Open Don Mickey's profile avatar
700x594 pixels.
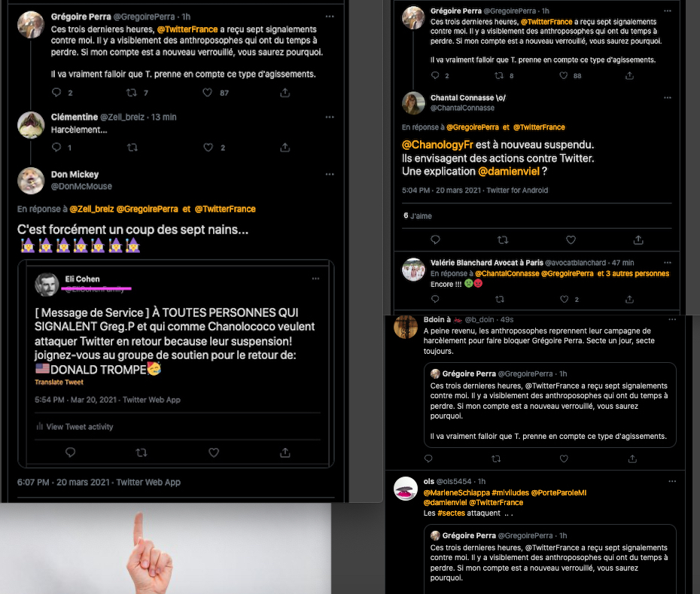[31, 181]
